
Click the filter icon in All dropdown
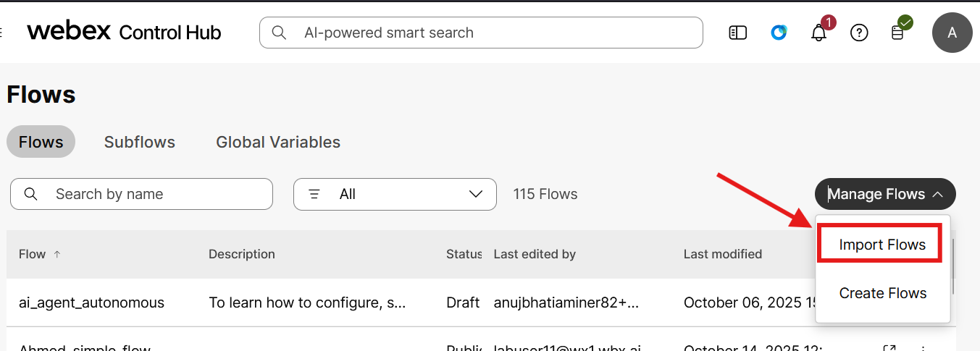tap(314, 194)
